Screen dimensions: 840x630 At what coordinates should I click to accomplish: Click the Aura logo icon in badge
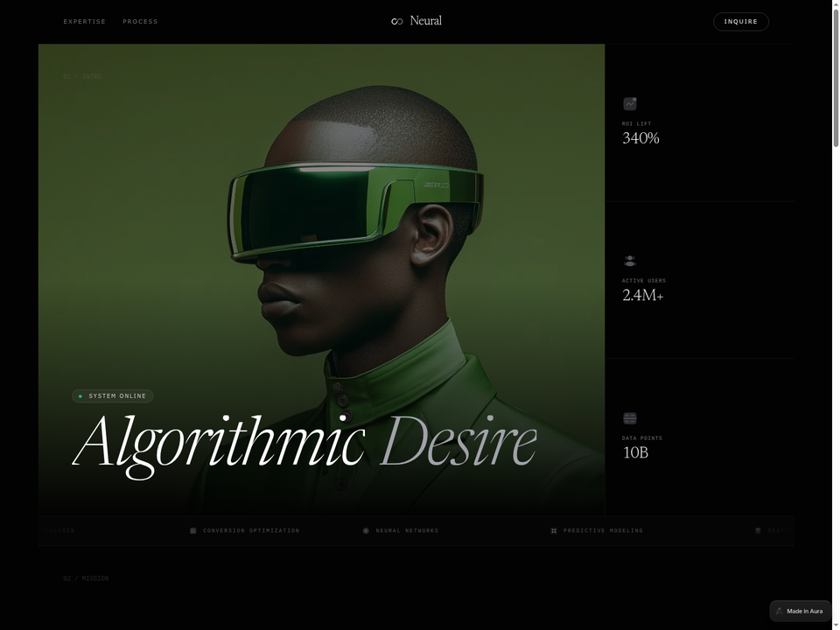pyautogui.click(x=780, y=612)
